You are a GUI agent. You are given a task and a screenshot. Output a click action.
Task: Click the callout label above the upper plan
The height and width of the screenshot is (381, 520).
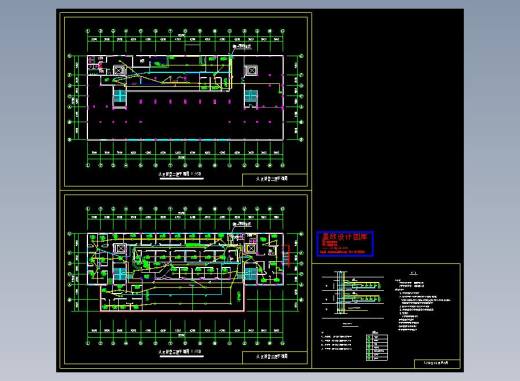coord(242,47)
